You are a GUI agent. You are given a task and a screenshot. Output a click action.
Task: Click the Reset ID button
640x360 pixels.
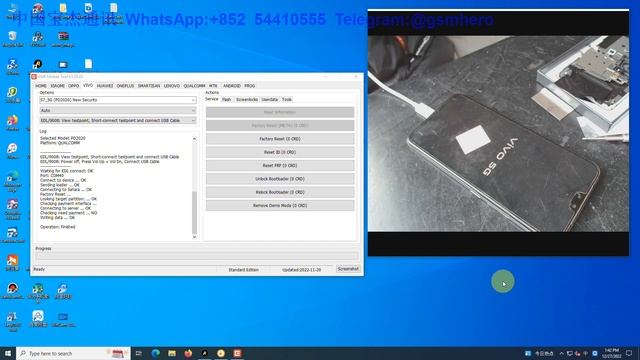tap(280, 152)
